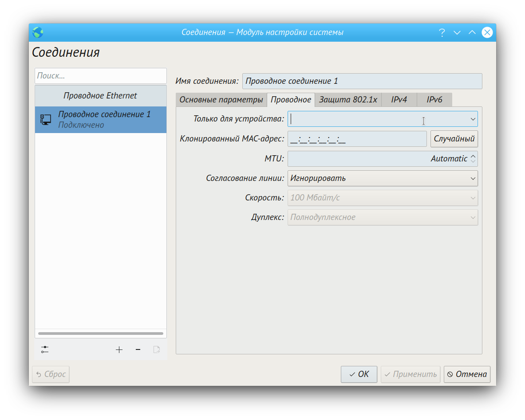Expand the Только для устройства dropdown
Viewport: 525px width, 420px height.
click(473, 119)
